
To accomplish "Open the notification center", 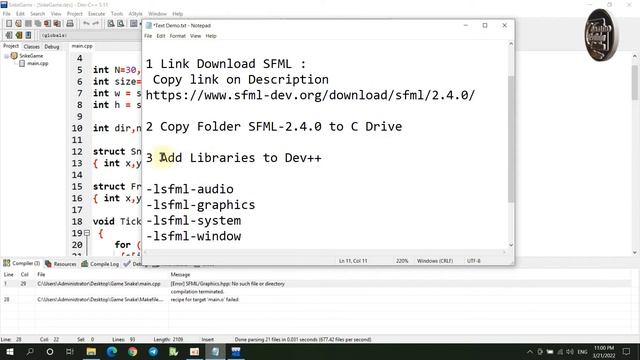I will [627, 351].
